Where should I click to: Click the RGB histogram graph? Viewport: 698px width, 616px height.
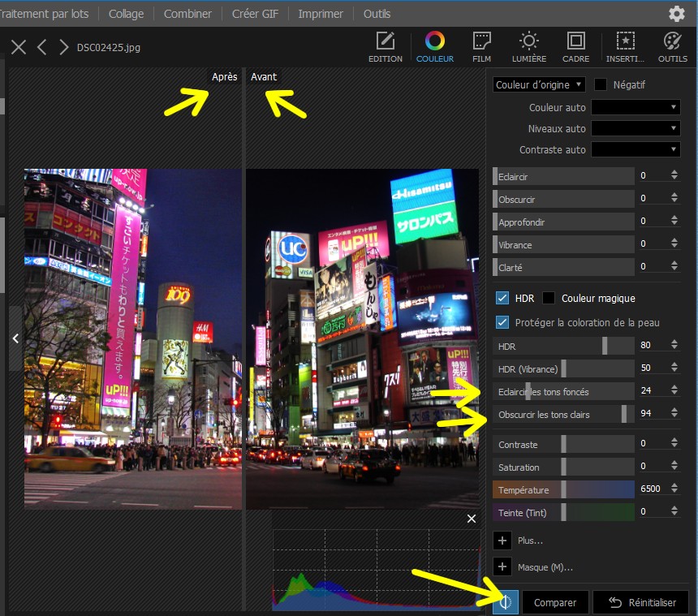pos(377,570)
